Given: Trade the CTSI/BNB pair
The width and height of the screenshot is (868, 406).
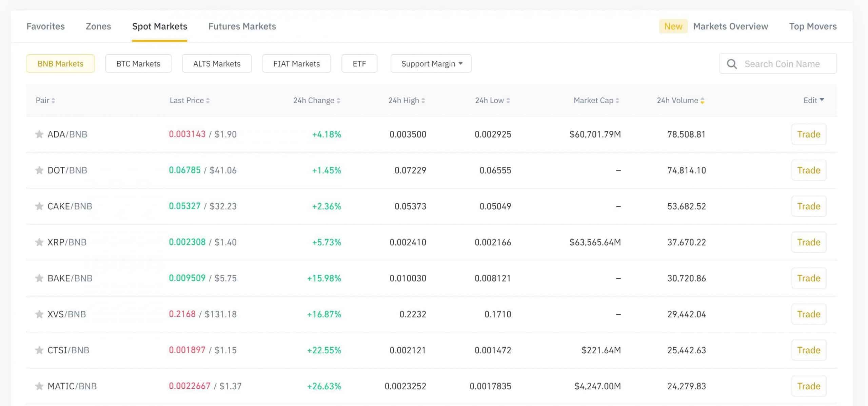Looking at the screenshot, I should 809,350.
